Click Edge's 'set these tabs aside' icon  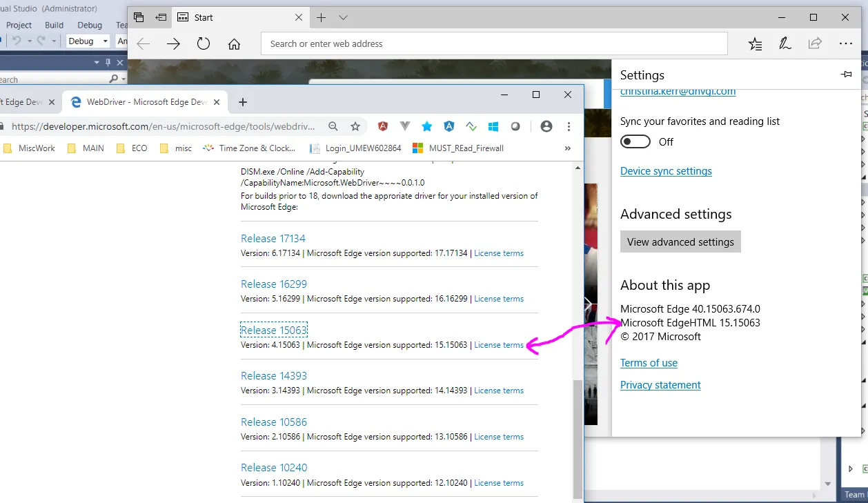(x=161, y=17)
